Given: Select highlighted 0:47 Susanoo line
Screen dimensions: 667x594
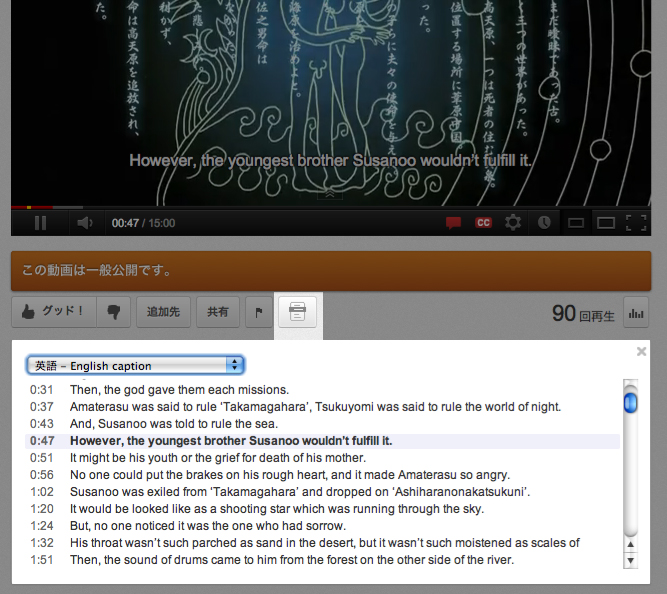Looking at the screenshot, I should click(322, 441).
